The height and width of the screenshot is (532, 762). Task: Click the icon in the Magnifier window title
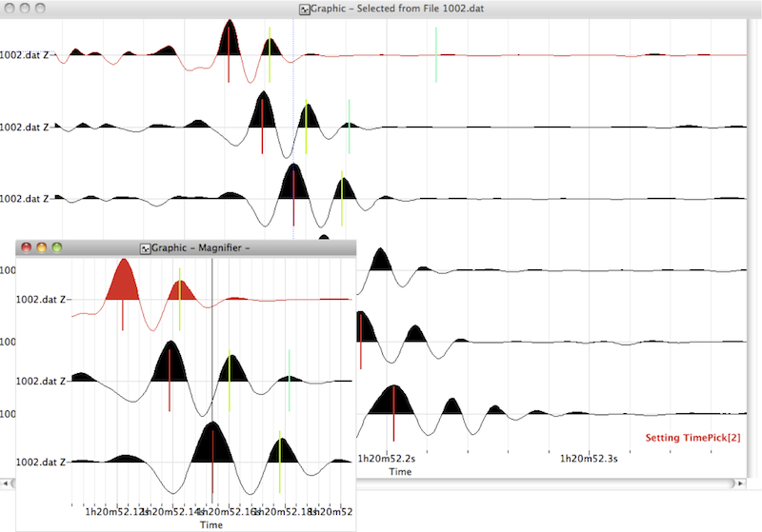pos(146,247)
